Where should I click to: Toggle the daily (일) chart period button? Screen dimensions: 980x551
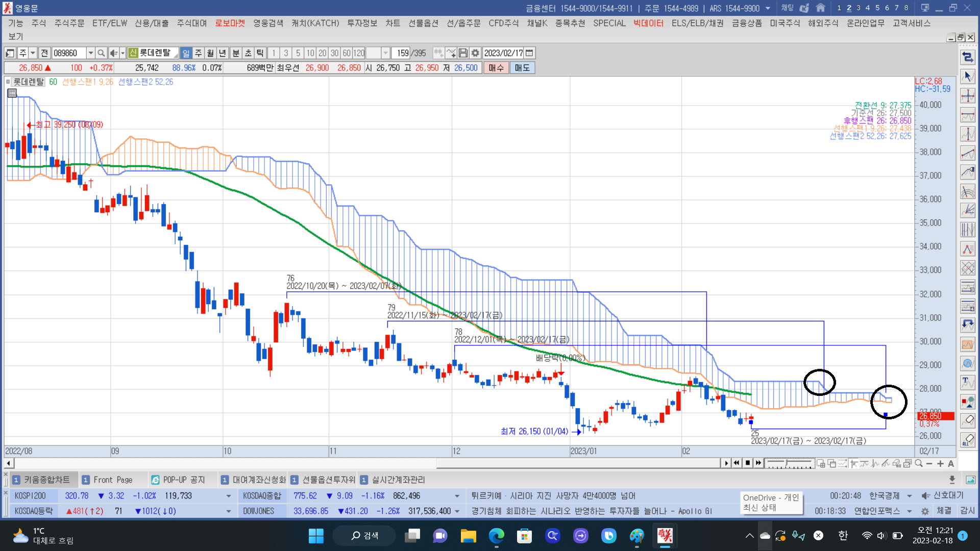tap(186, 53)
